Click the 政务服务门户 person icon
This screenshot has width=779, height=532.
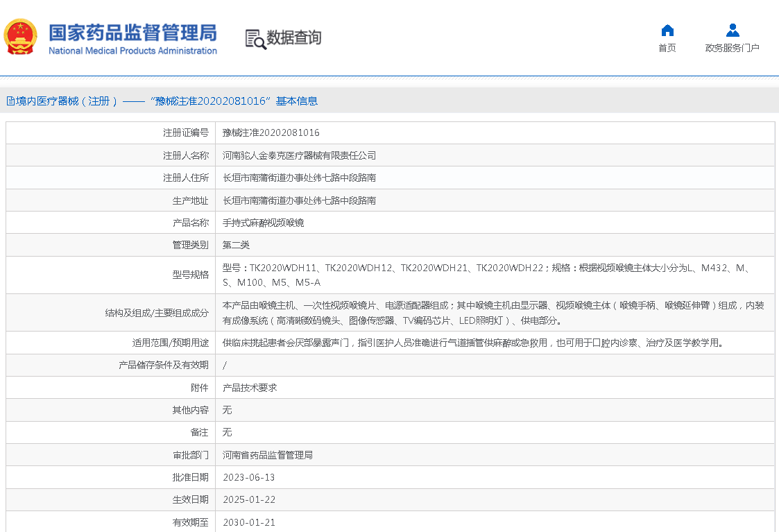tap(733, 30)
